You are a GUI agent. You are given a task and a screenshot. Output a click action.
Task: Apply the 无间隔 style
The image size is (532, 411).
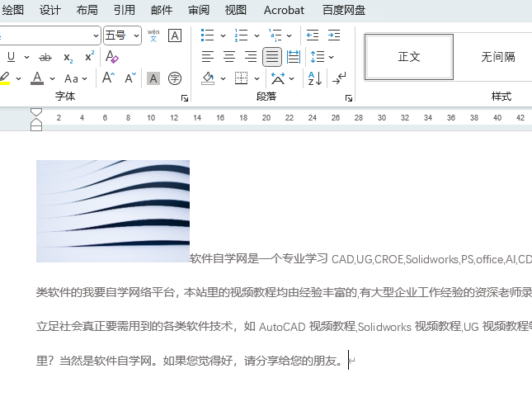tap(497, 57)
